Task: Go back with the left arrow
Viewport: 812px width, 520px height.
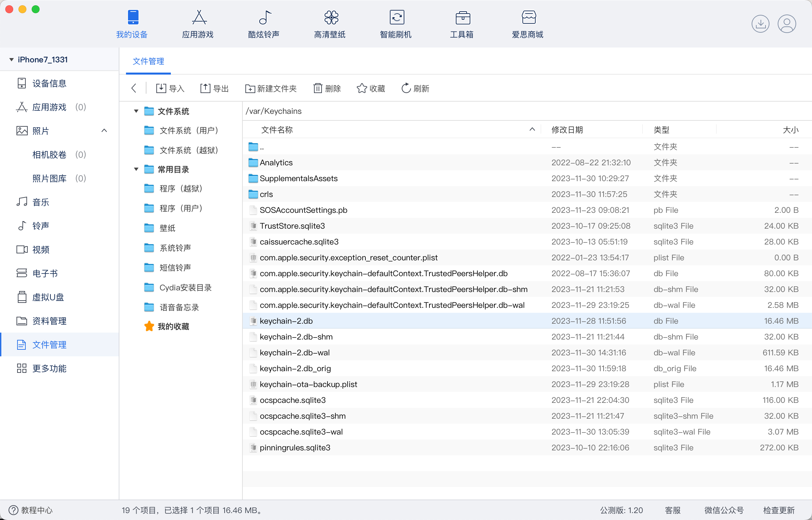Action: coord(134,88)
